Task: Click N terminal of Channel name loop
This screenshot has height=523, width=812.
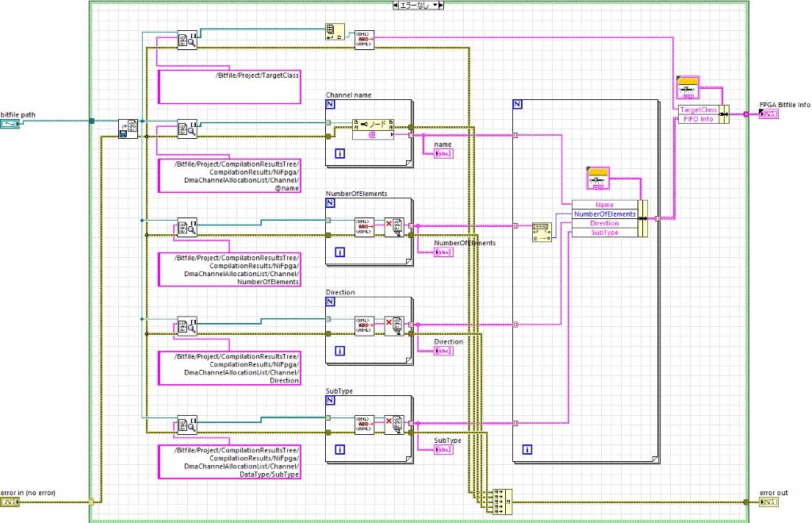Action: [x=331, y=104]
